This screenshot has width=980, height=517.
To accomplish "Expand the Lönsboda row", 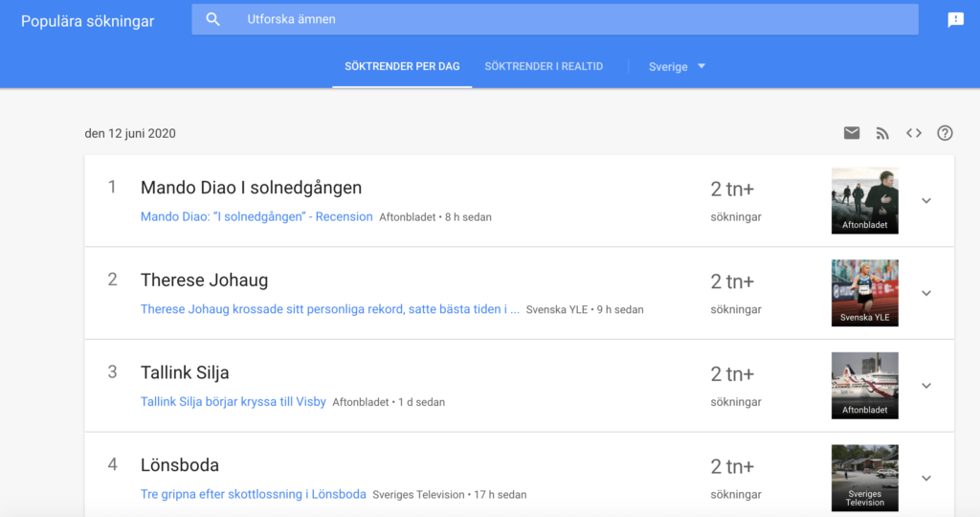I will 926,479.
